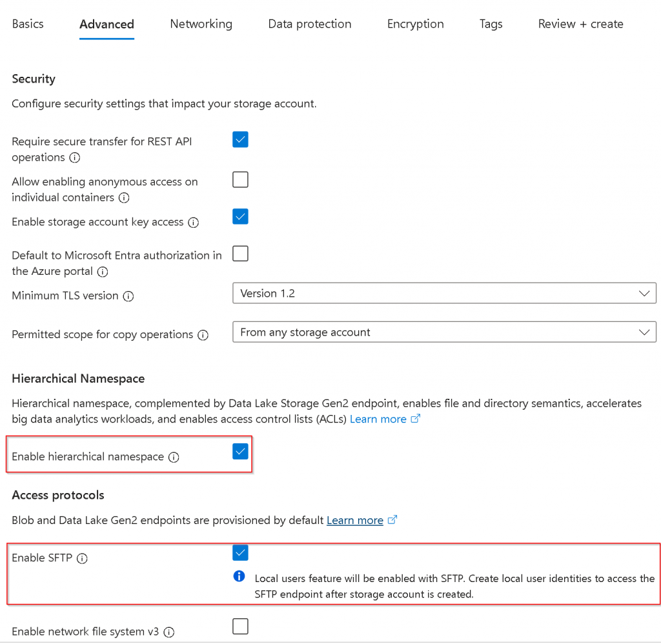Check Enable network file system v3
Image resolution: width=661 pixels, height=644 pixels.
[x=240, y=626]
